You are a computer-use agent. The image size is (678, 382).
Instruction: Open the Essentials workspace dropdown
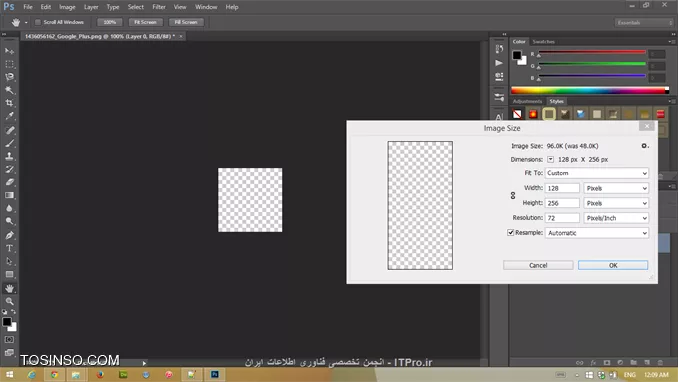pyautogui.click(x=644, y=22)
